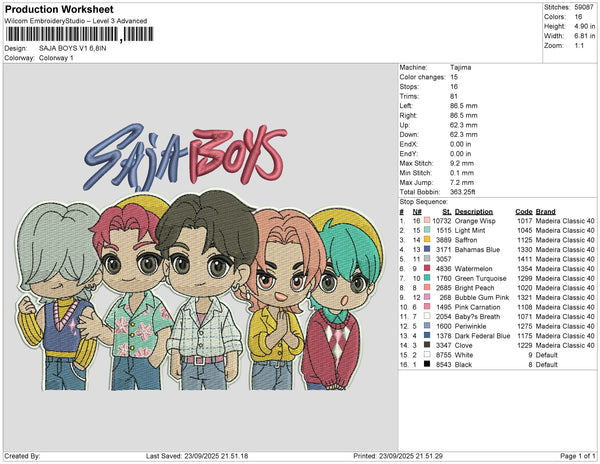Choose the Green Turquoise color swatch

pyautogui.click(x=427, y=278)
